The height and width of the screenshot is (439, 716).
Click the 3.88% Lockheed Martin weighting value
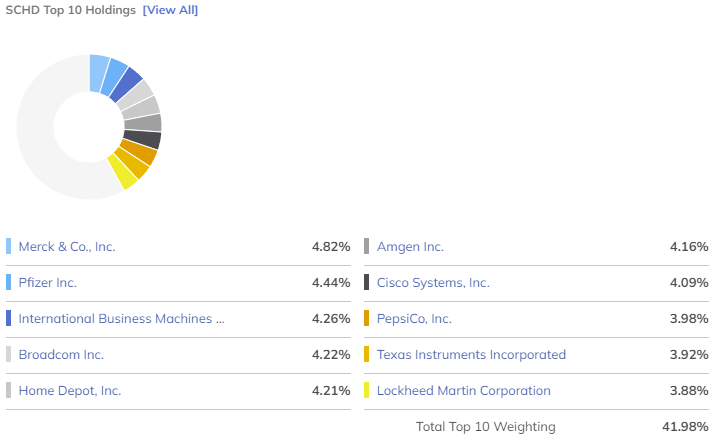pyautogui.click(x=689, y=391)
